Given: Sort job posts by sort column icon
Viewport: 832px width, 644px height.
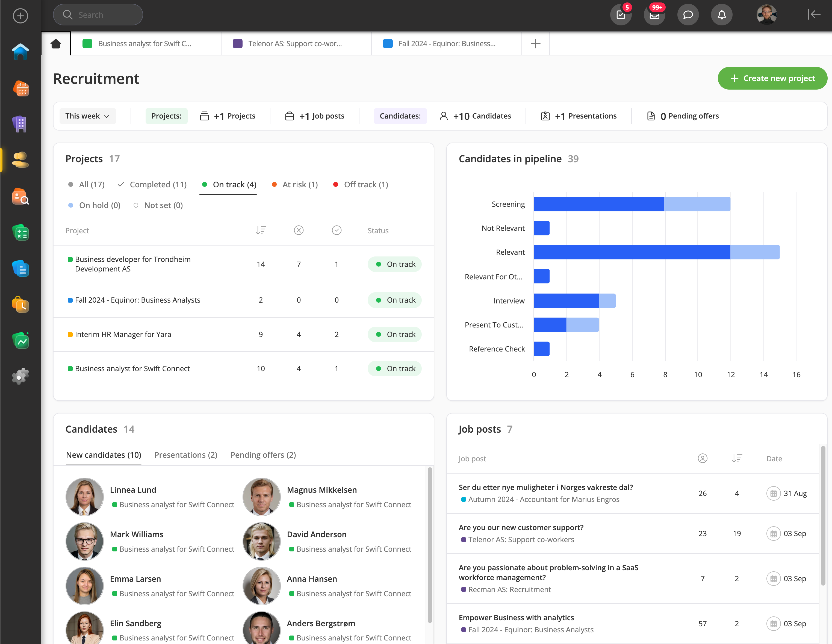Looking at the screenshot, I should (x=737, y=459).
